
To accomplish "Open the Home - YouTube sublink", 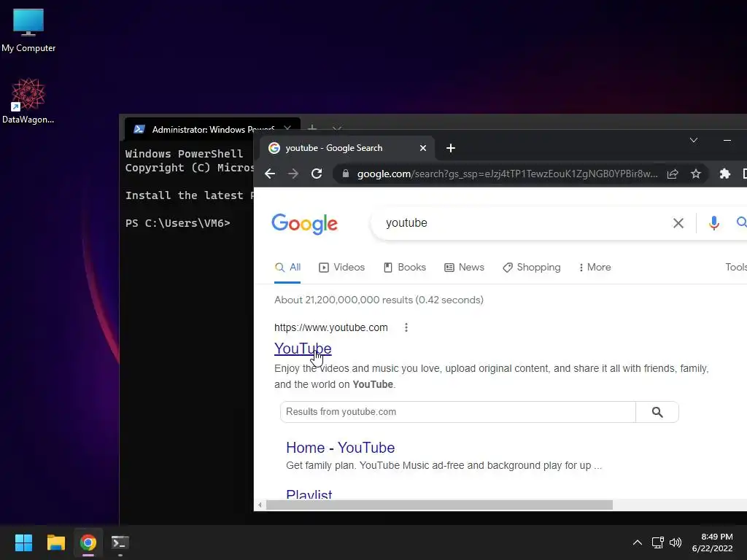I will (340, 448).
